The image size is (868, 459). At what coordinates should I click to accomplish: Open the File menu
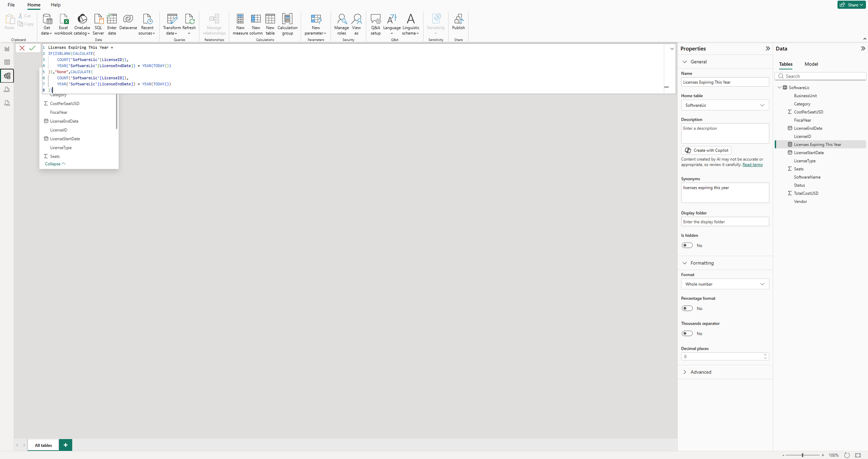11,5
